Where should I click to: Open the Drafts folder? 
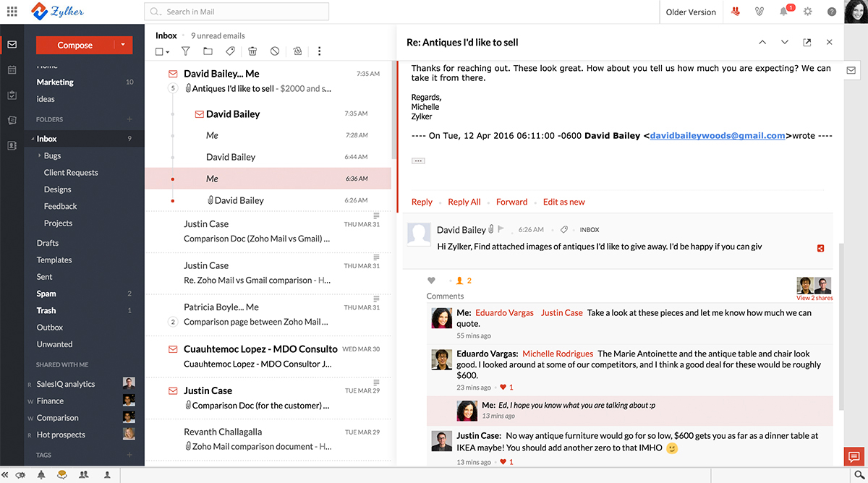point(48,243)
